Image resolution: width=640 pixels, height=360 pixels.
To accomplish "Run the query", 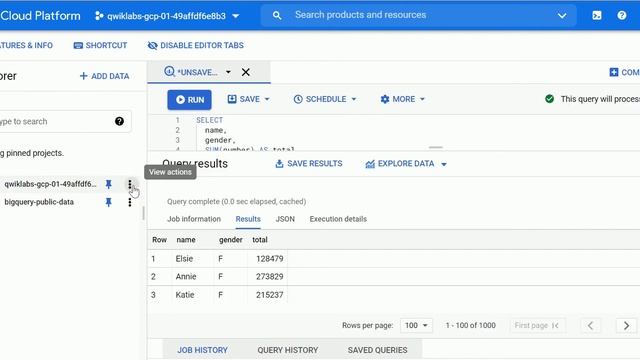I will tap(189, 100).
